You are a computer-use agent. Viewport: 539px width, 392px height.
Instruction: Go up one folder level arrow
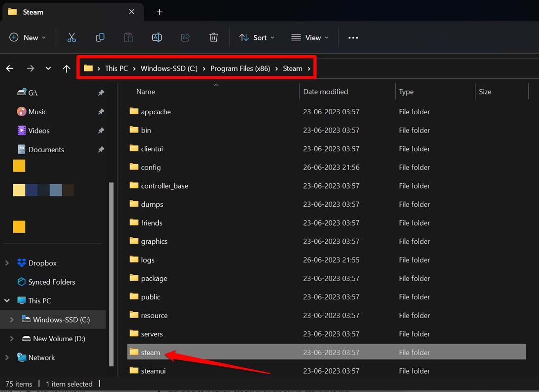coord(67,68)
